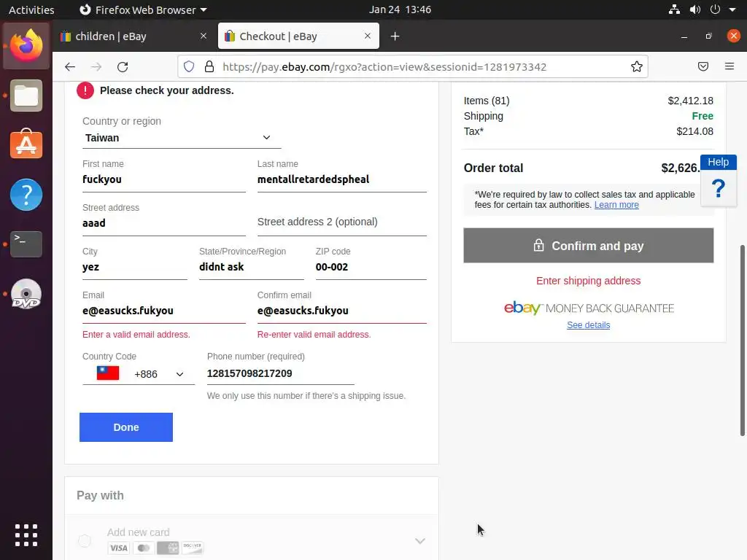Open the system menu arrow in top bar
The image size is (747, 560).
[732, 9]
